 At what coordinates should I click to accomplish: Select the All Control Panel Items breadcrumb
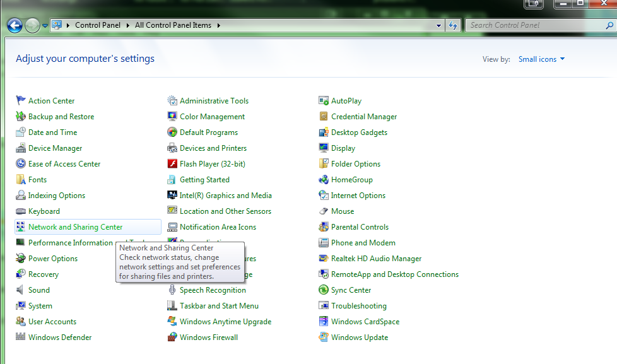click(x=173, y=25)
